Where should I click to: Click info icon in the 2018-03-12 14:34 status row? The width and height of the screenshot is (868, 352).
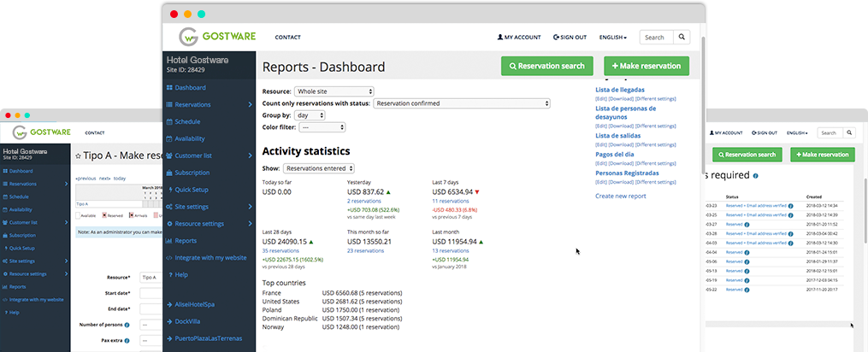click(790, 206)
